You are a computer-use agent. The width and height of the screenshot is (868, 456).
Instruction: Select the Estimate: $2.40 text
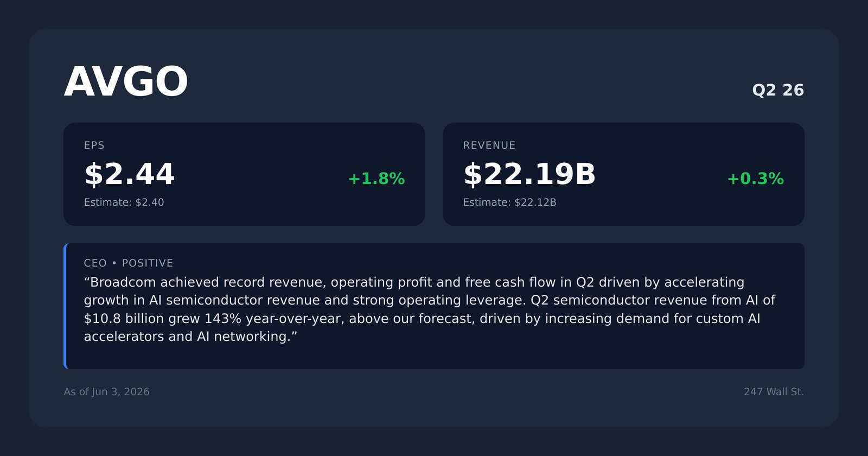(x=124, y=202)
